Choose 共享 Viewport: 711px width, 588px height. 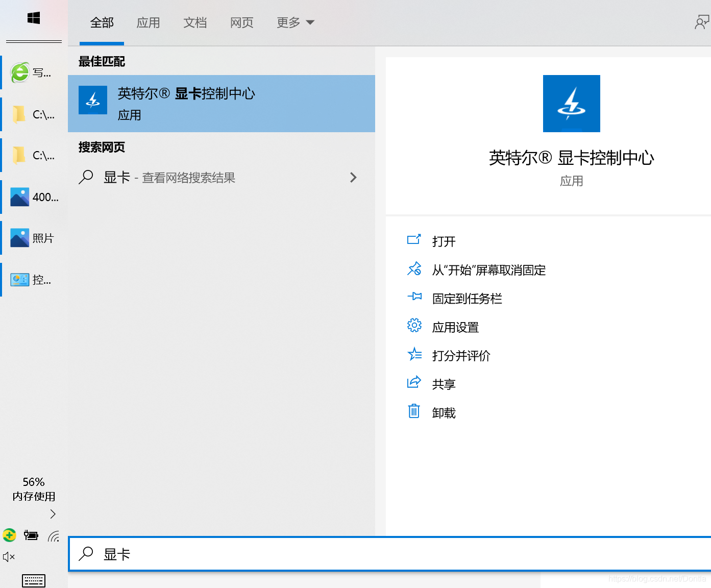click(444, 384)
